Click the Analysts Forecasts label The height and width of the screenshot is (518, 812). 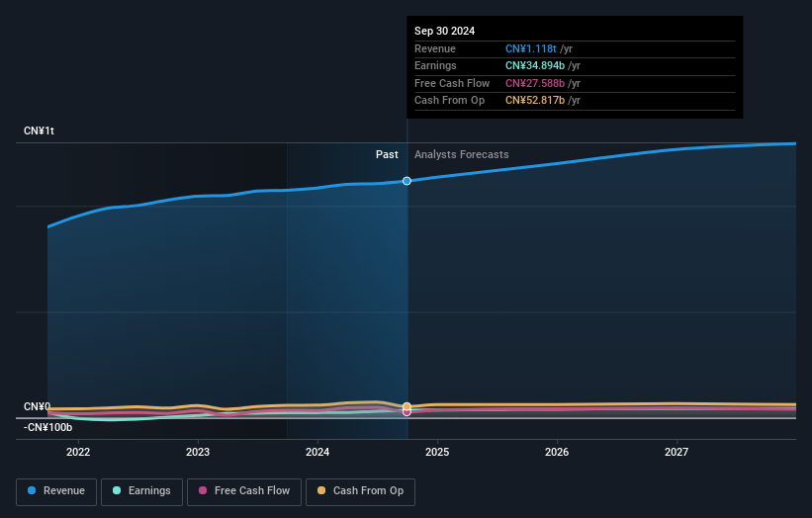coord(462,155)
